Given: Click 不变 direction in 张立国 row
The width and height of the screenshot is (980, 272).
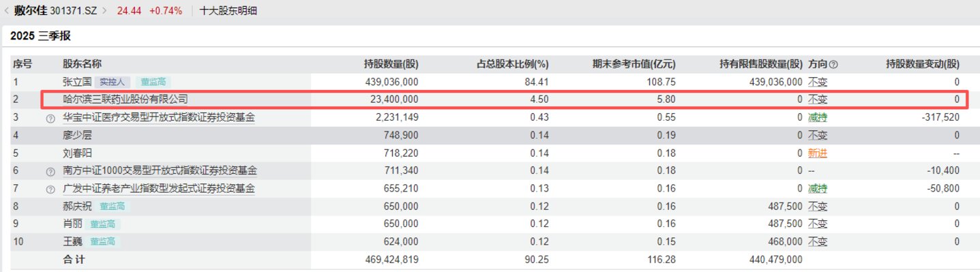Looking at the screenshot, I should [x=818, y=82].
